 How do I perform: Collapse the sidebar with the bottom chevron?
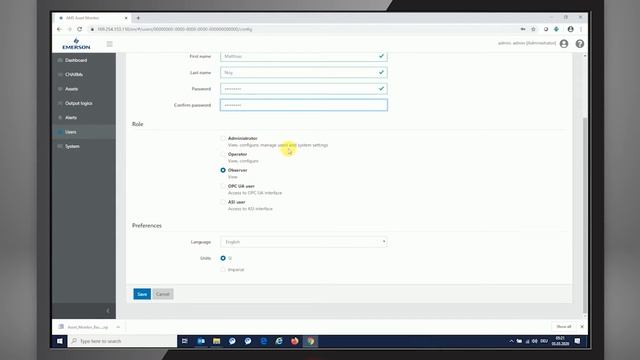pyautogui.click(x=108, y=311)
